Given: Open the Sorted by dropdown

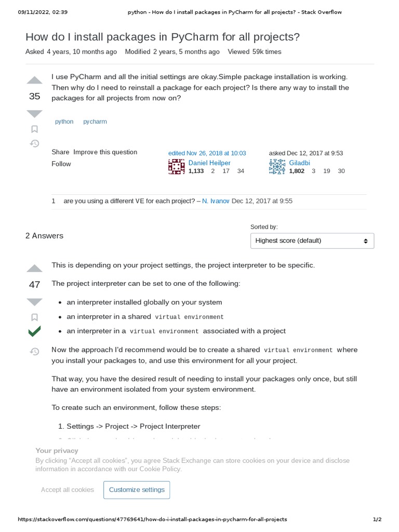Looking at the screenshot, I should tap(312, 241).
